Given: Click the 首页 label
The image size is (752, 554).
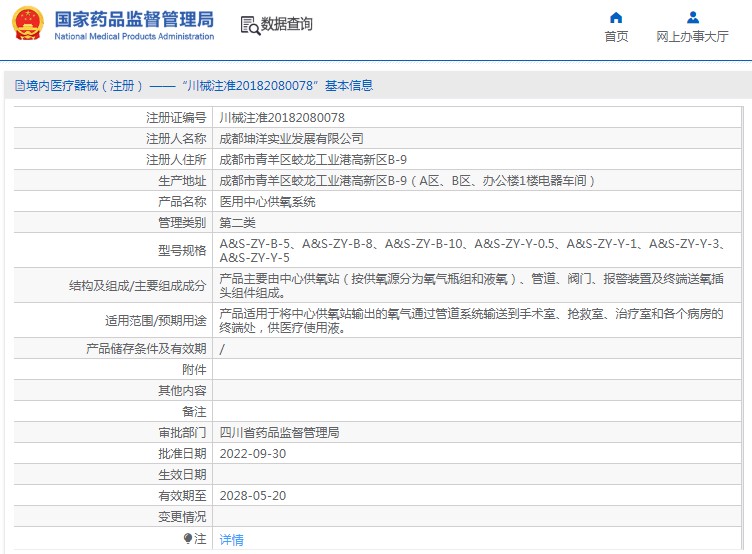Looking at the screenshot, I should coord(616,36).
